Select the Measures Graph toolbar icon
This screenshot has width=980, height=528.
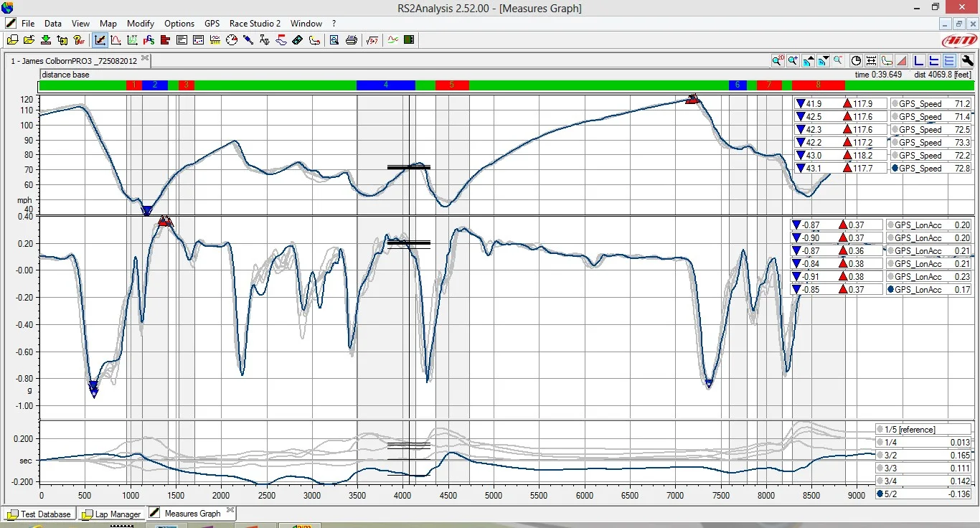(x=100, y=40)
